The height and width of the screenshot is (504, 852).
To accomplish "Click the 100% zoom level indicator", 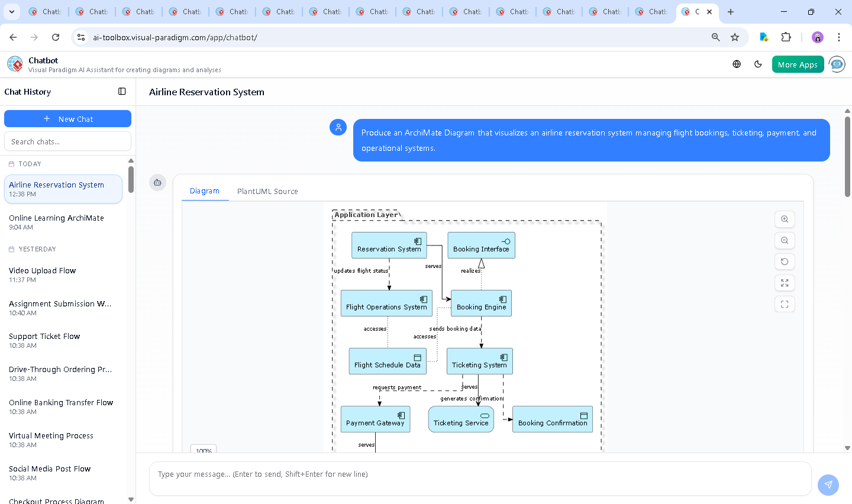I will tap(204, 450).
